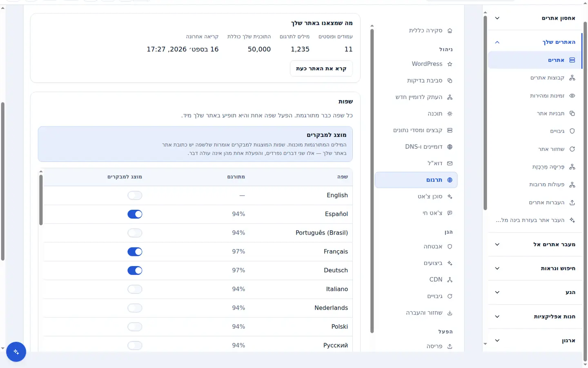
Task: Enable the Português (Brasil) visitor toggle
Action: click(x=135, y=233)
